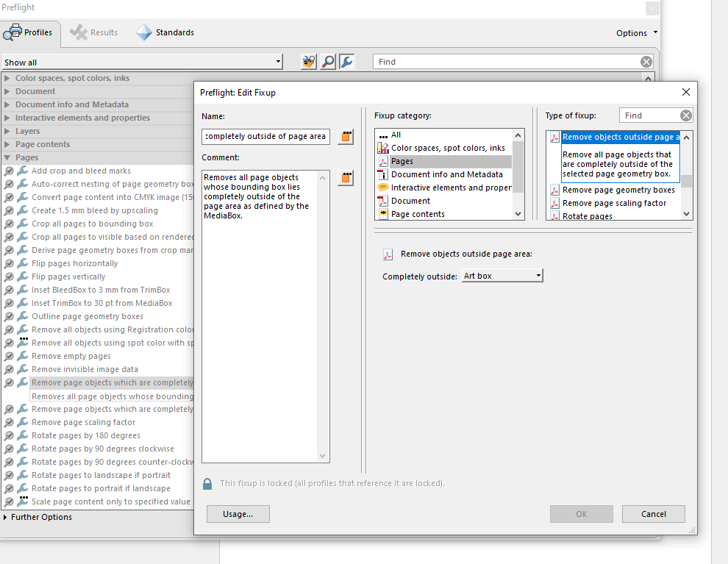Screen dimensions: 728x564
Task: Click icon next to Remove page scaling factor
Action: [554, 203]
